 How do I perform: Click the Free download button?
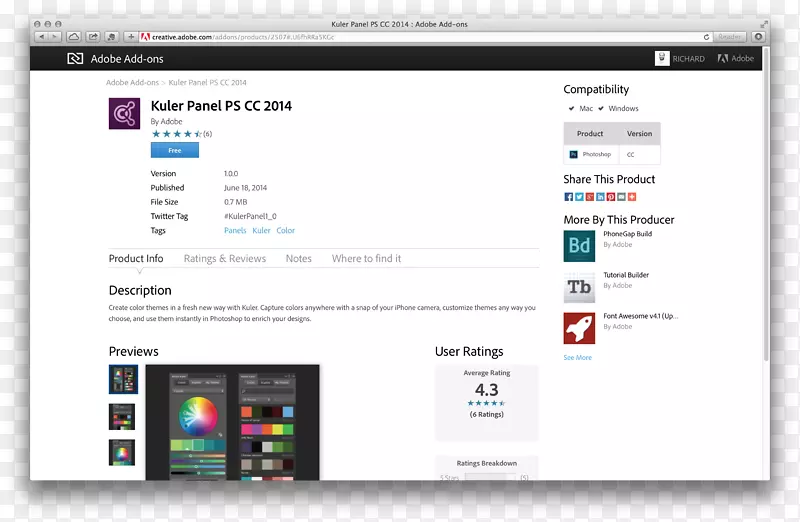click(x=174, y=150)
